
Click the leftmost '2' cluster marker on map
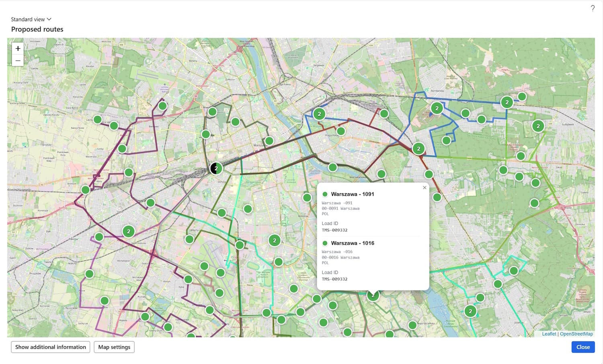(129, 231)
